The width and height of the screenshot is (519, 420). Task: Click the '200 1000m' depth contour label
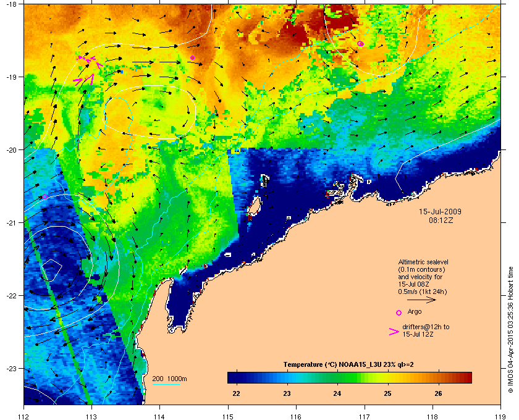tap(169, 379)
